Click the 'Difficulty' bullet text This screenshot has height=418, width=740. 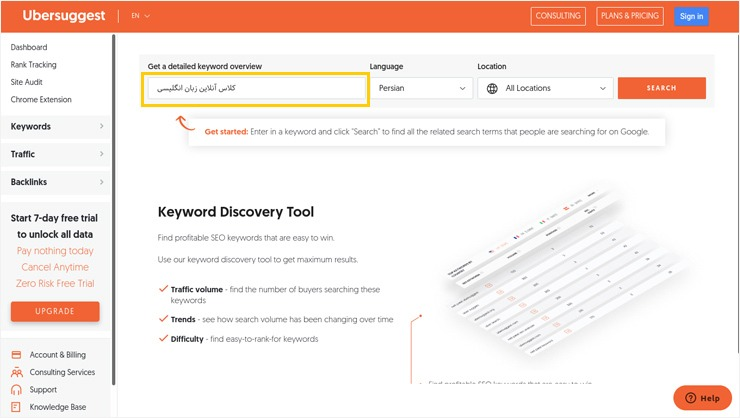click(187, 339)
